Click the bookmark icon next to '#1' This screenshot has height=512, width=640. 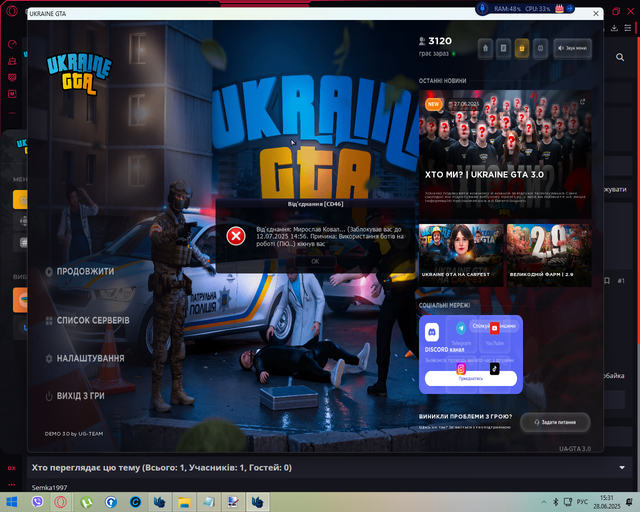[607, 280]
